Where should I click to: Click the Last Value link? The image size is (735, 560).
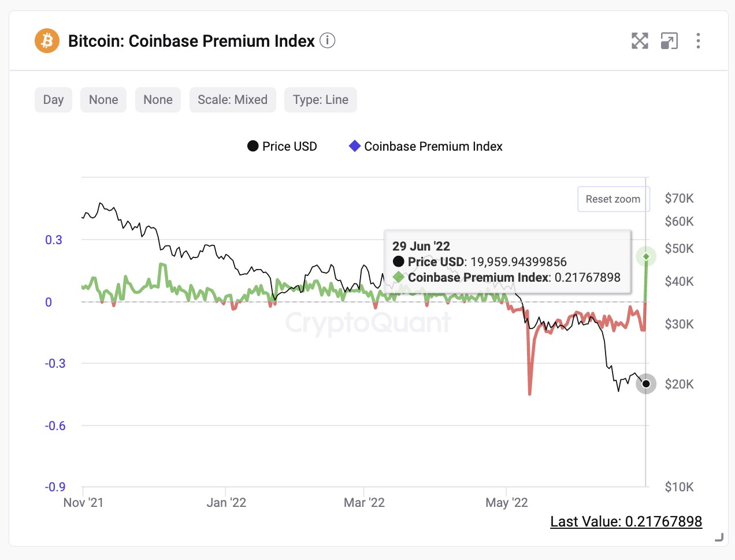tap(626, 522)
